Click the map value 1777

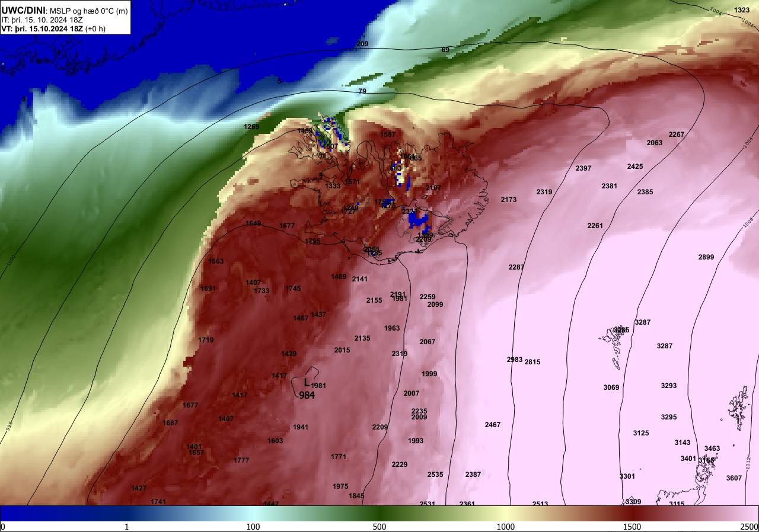[x=241, y=460]
